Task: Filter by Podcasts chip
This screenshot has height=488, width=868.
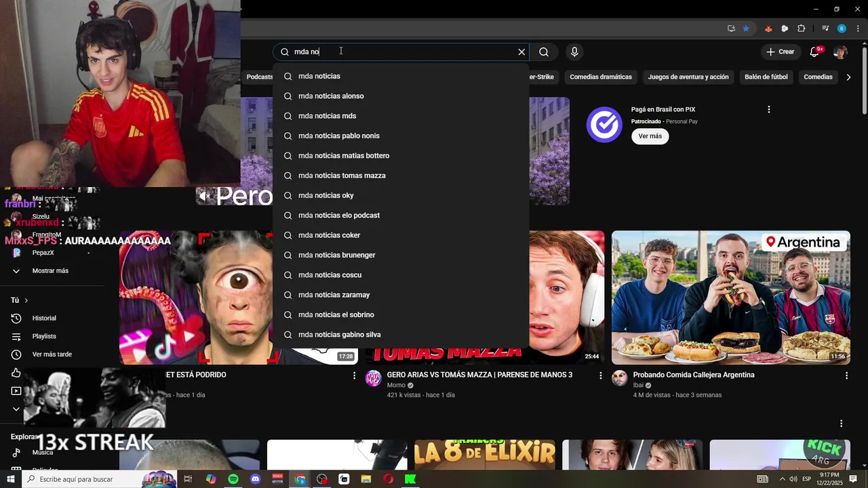Action: click(x=258, y=77)
